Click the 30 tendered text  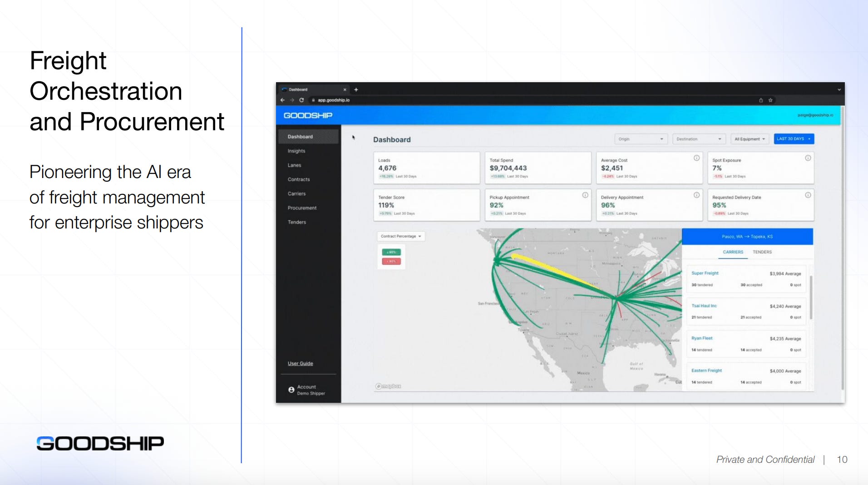click(x=702, y=285)
